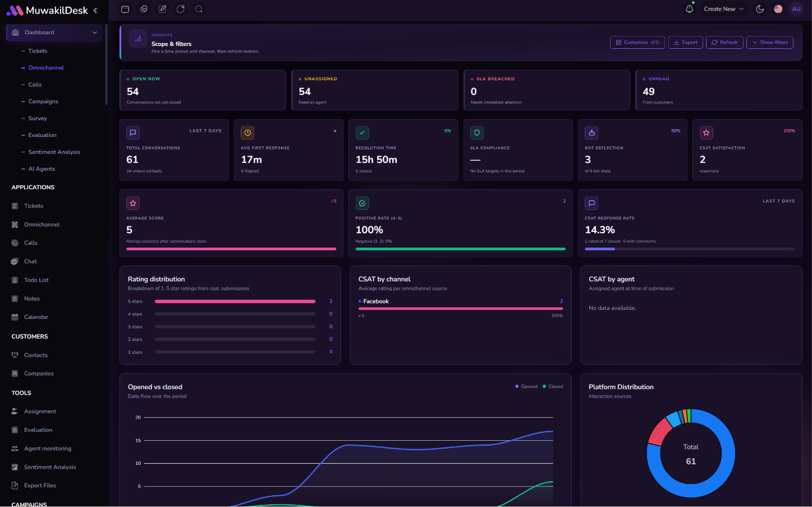Viewport: 812px width, 507px height.
Task: Click the Platform Distribution donut chart total
Action: pos(691,454)
